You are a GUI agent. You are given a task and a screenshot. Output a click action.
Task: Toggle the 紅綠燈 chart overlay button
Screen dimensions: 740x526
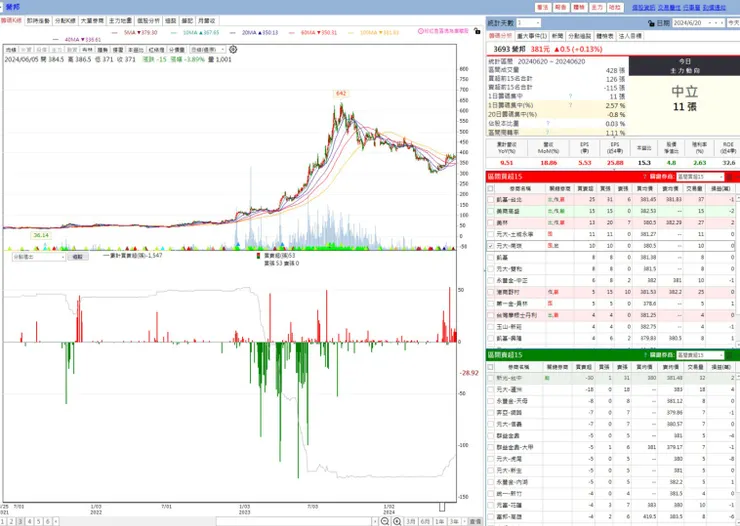tap(156, 50)
